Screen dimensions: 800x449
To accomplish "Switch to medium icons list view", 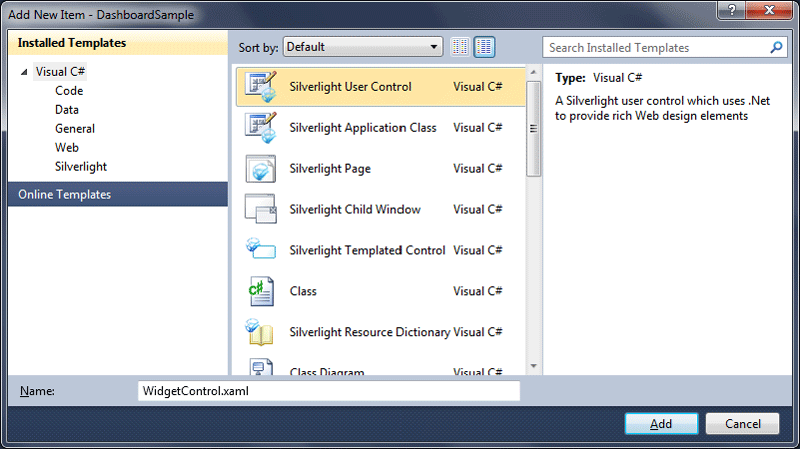I will [485, 47].
